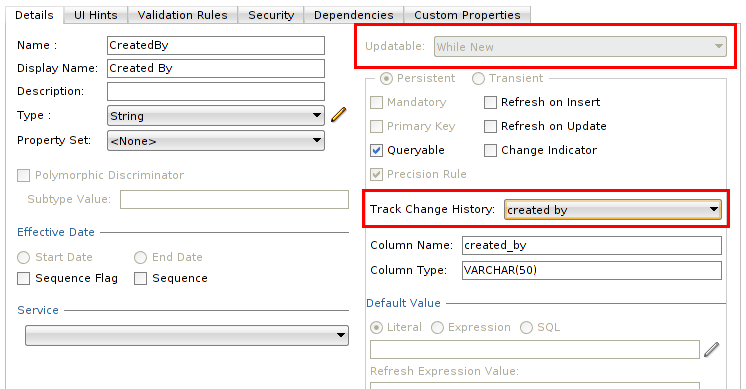The image size is (746, 389).
Task: Expand the Service dropdown
Action: pyautogui.click(x=187, y=335)
